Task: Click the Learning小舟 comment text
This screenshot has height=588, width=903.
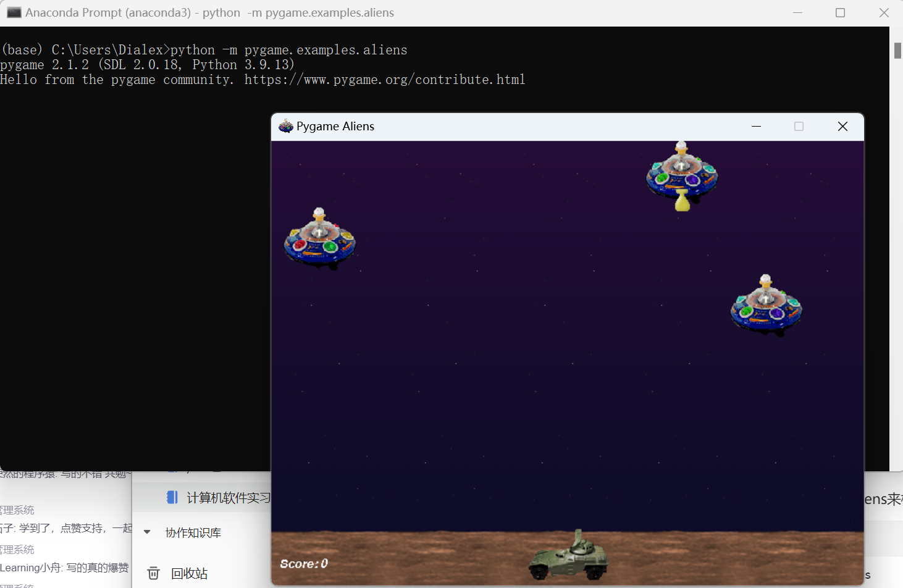Action: click(64, 568)
